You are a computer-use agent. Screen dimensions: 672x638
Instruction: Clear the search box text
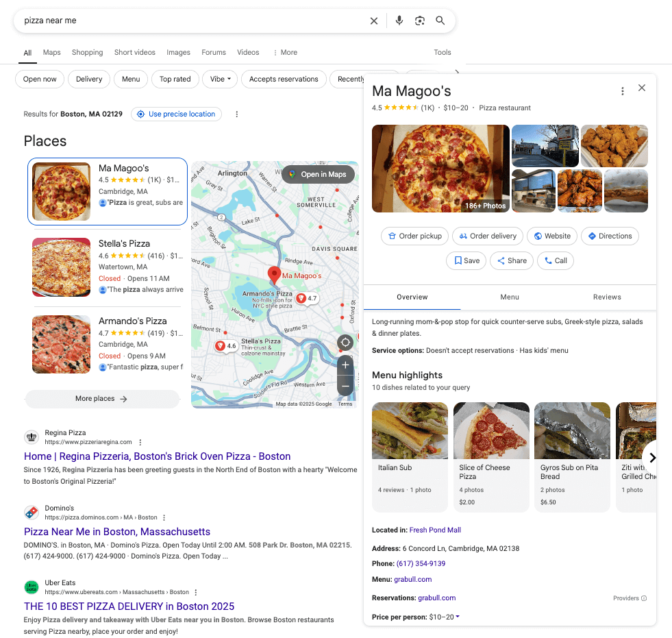point(374,21)
